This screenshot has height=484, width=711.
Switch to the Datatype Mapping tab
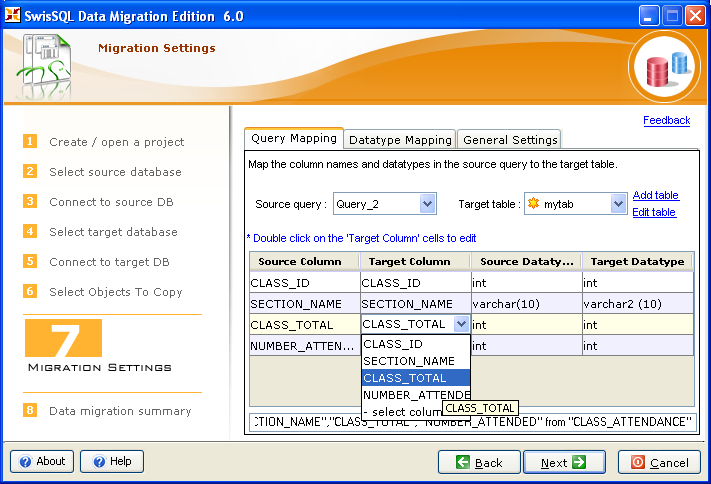point(400,140)
